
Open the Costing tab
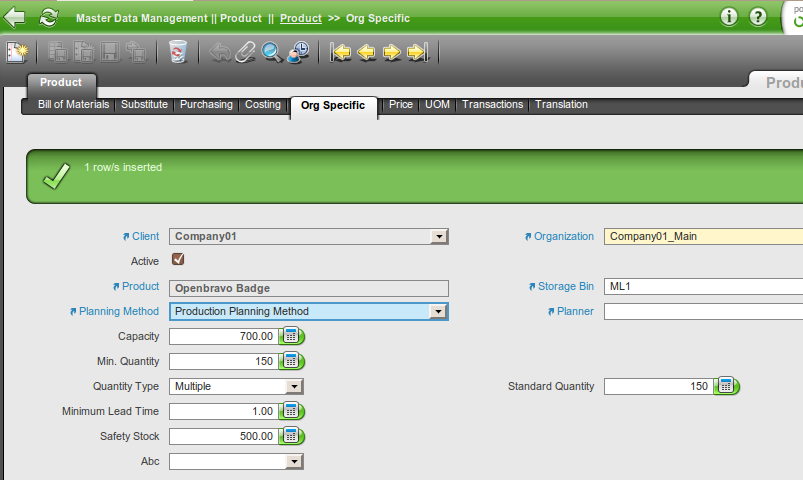pos(263,105)
